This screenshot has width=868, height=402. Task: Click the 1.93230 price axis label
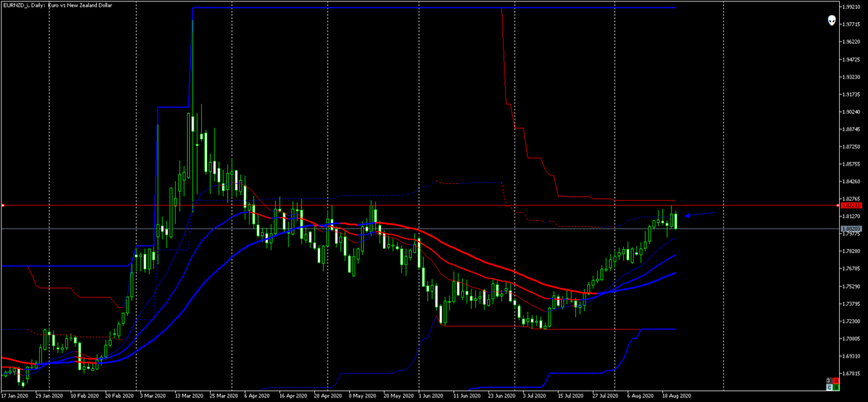point(852,77)
